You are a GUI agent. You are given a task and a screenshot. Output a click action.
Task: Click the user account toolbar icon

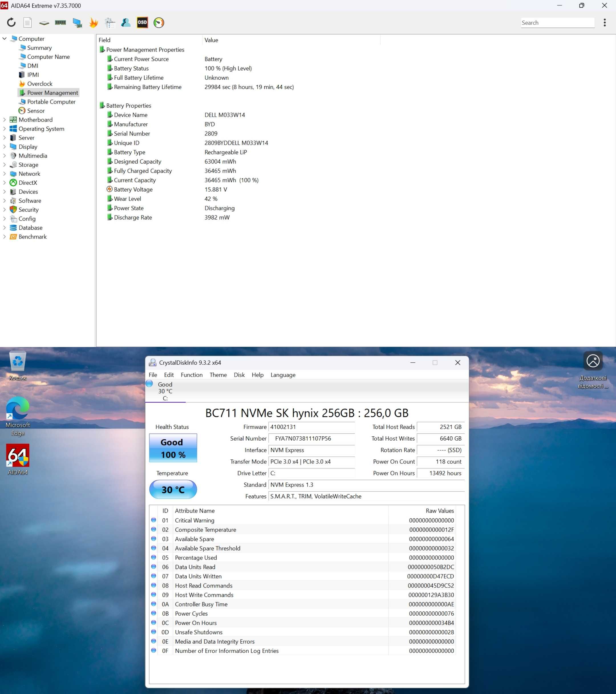pyautogui.click(x=126, y=23)
